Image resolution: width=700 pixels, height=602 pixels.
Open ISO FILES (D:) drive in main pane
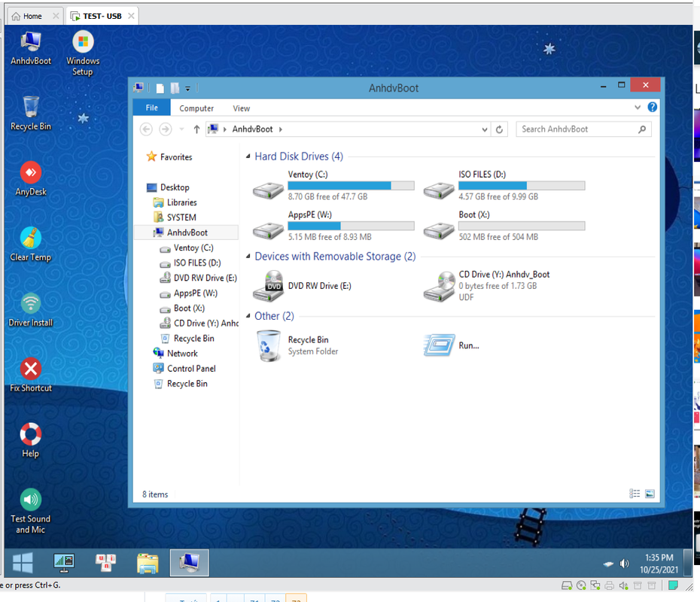[504, 185]
